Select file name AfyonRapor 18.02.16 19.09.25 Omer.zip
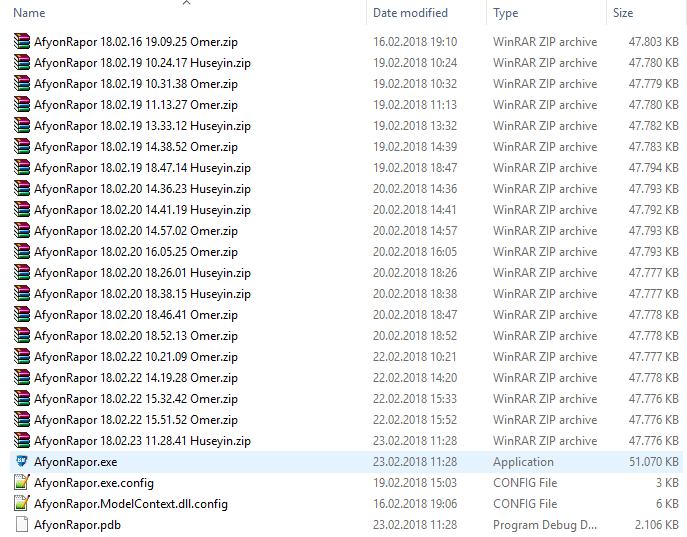This screenshot has width=687, height=537. point(136,42)
